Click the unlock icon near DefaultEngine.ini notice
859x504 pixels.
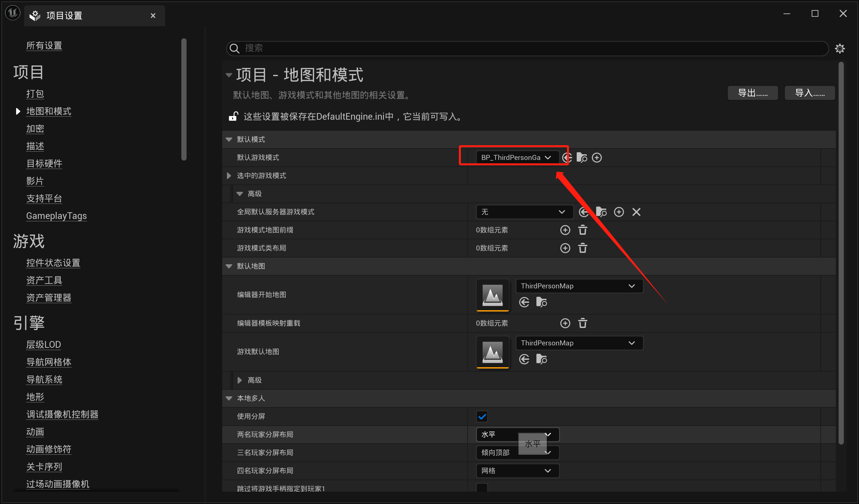point(233,116)
